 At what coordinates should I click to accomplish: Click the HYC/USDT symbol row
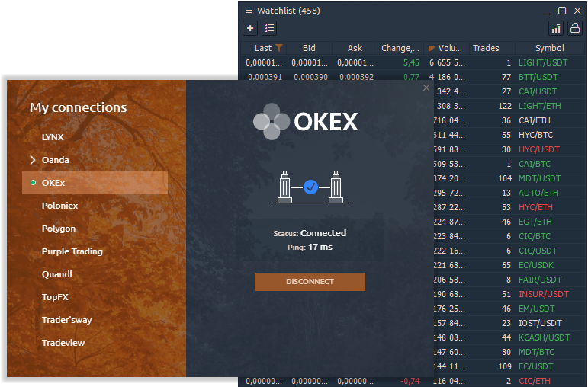point(539,149)
